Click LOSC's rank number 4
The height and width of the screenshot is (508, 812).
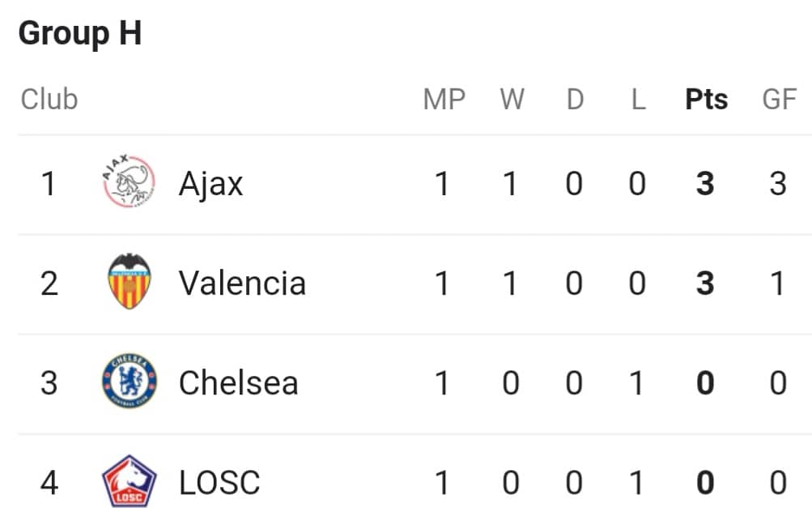pyautogui.click(x=49, y=483)
